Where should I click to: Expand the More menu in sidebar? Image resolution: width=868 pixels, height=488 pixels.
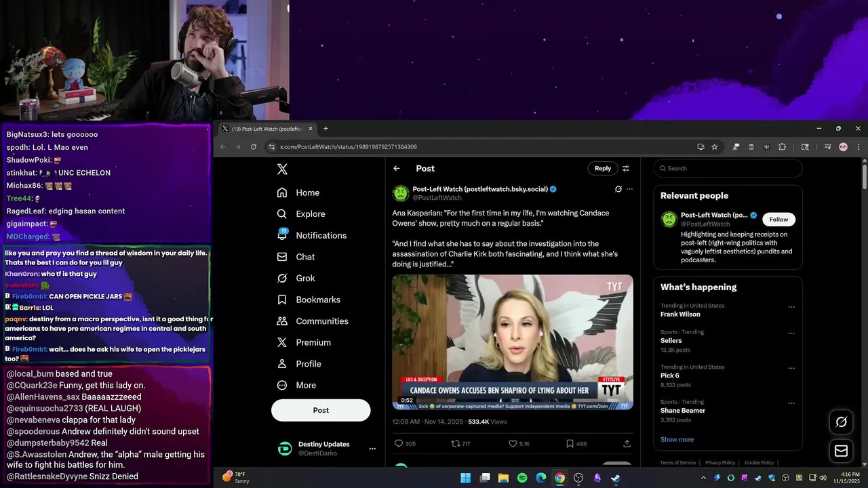(x=296, y=385)
